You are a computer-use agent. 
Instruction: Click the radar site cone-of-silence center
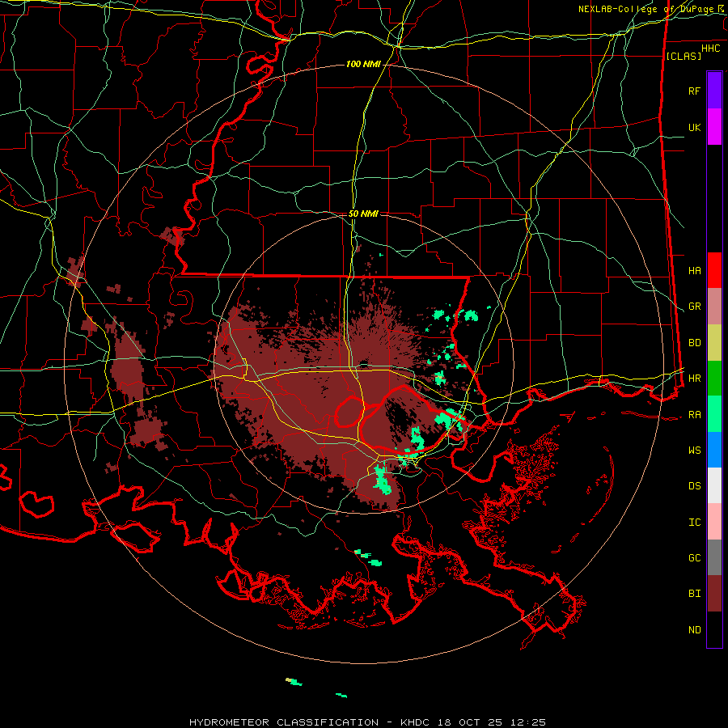tap(363, 363)
